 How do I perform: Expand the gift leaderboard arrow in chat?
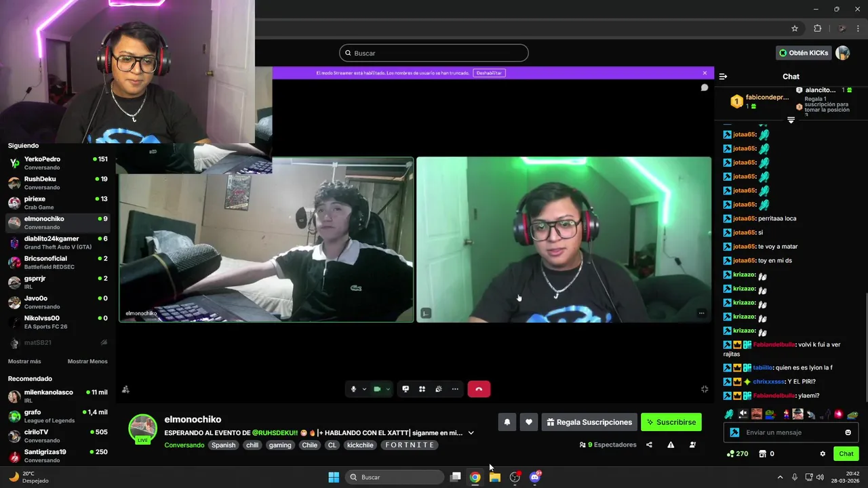pos(791,120)
